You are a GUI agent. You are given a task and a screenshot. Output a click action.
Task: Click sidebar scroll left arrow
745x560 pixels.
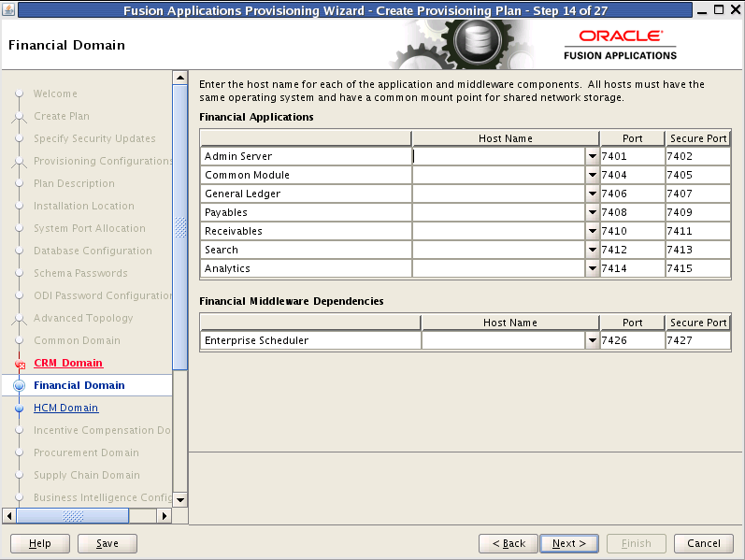pyautogui.click(x=9, y=516)
